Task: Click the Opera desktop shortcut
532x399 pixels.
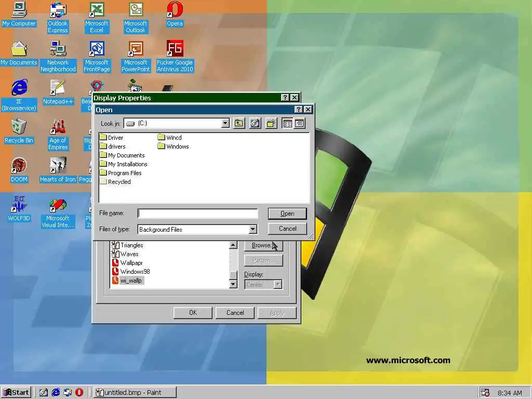Action: (175, 14)
